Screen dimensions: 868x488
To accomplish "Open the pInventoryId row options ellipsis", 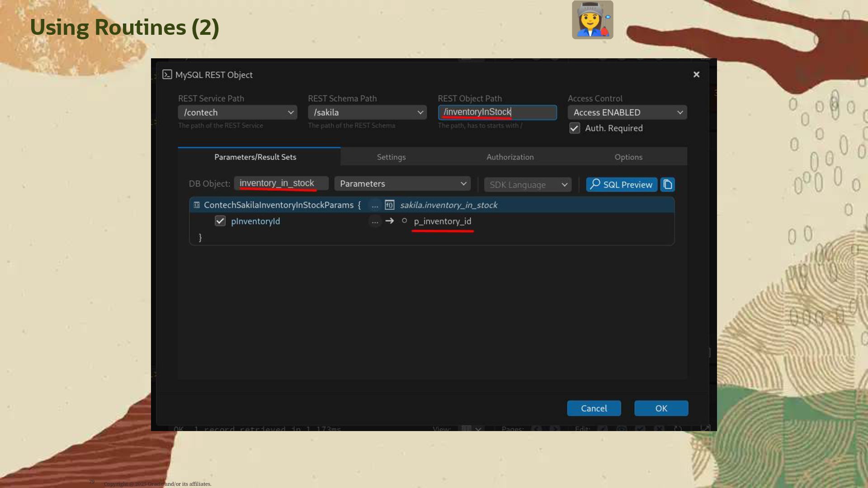I will tap(375, 221).
